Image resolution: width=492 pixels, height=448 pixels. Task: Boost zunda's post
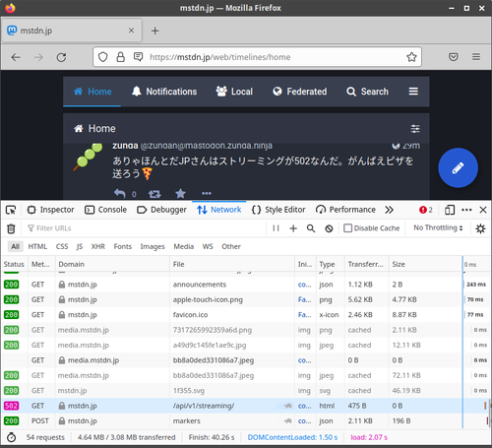pyautogui.click(x=154, y=194)
